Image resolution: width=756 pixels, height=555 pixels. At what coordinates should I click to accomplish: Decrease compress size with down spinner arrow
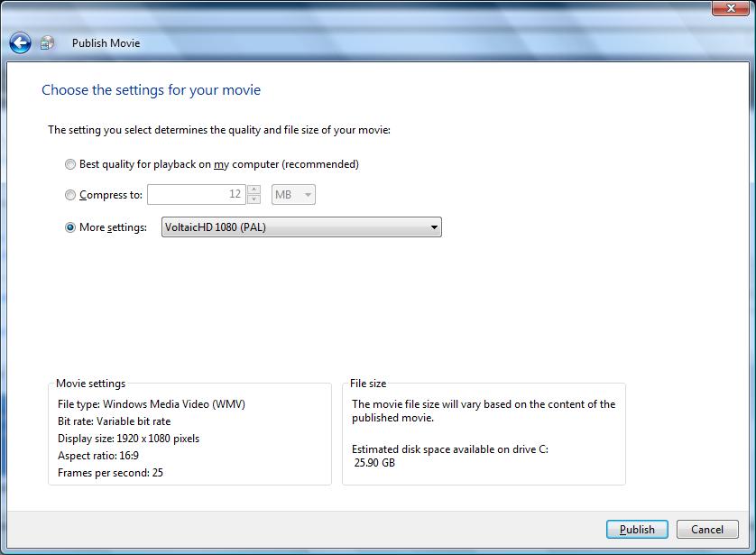click(254, 199)
